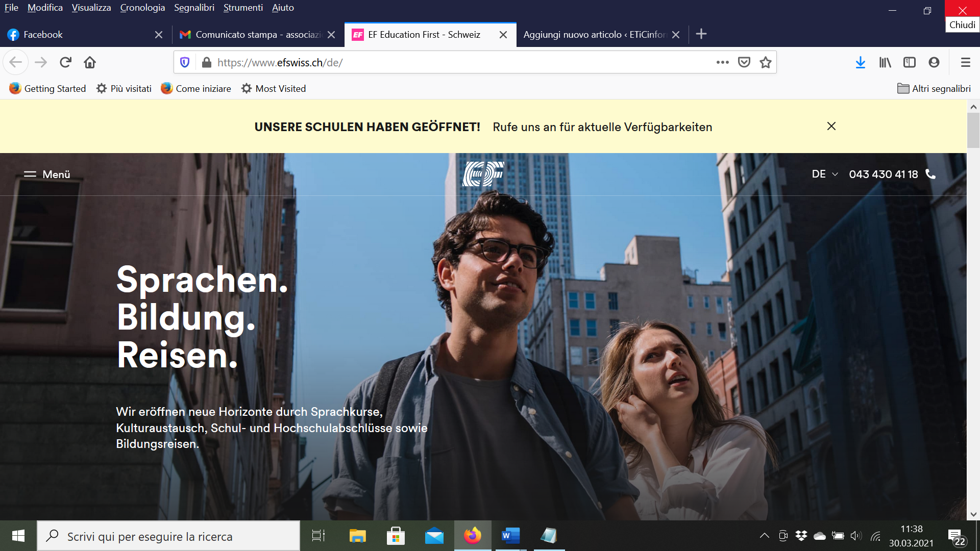Show hidden system tray icons
This screenshot has height=551, width=980.
click(764, 536)
